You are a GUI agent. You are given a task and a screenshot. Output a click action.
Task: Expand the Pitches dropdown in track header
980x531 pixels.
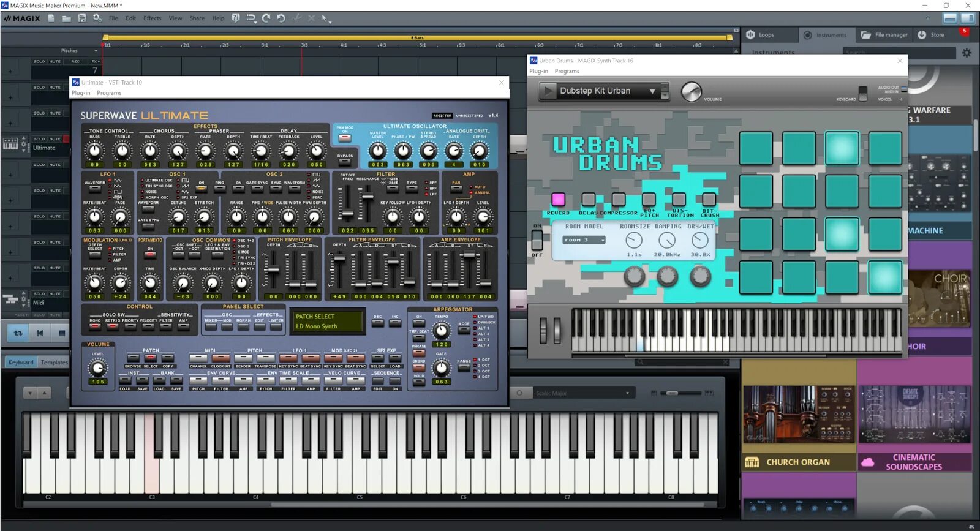[x=96, y=51]
